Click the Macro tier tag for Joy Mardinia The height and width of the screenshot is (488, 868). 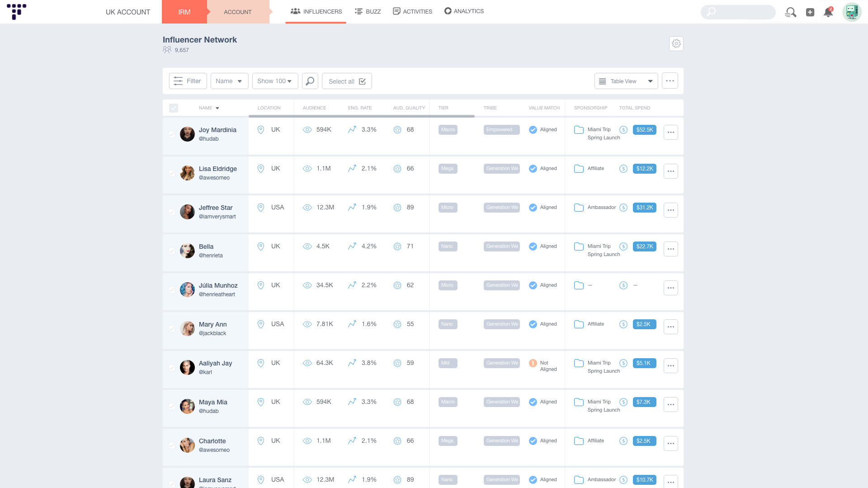(448, 130)
